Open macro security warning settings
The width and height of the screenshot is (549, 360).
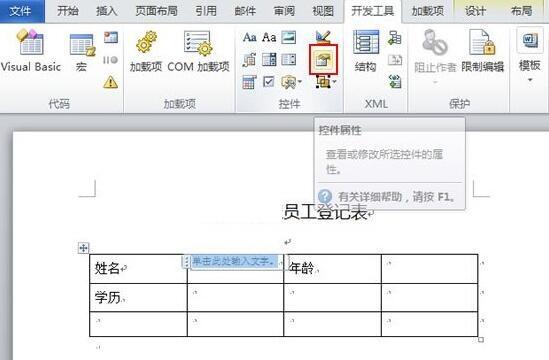111,82
